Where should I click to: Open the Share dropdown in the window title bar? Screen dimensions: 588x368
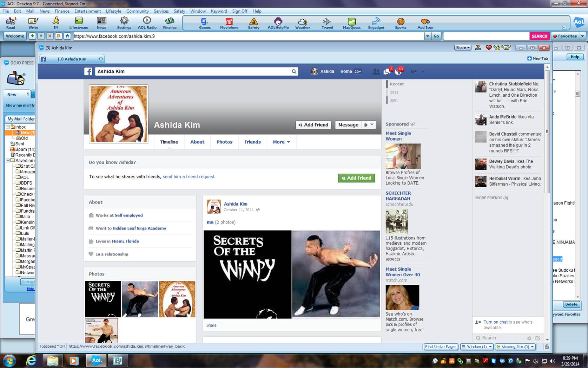pyautogui.click(x=462, y=48)
